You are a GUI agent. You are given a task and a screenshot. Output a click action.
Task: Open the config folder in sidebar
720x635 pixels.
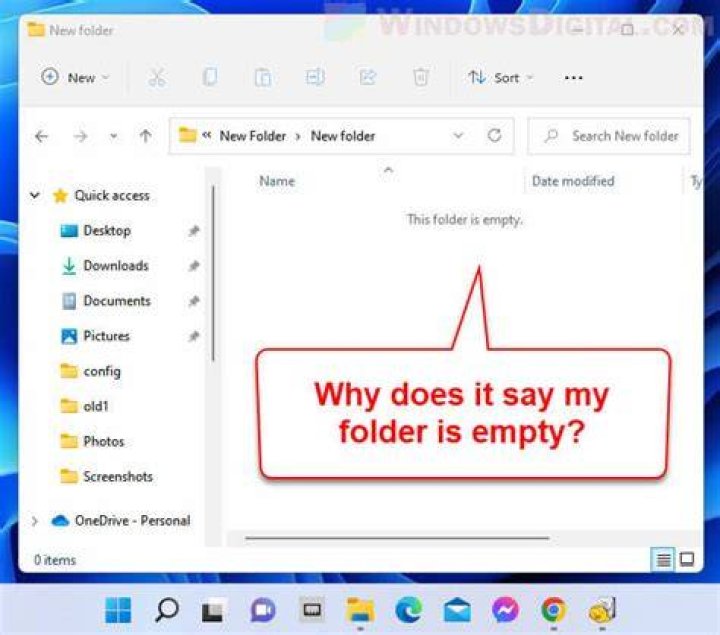tap(102, 371)
